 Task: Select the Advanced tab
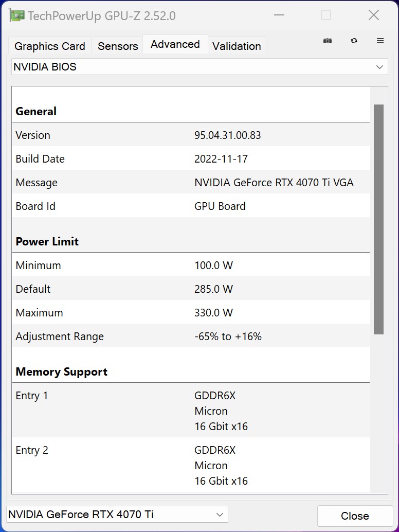pyautogui.click(x=175, y=45)
